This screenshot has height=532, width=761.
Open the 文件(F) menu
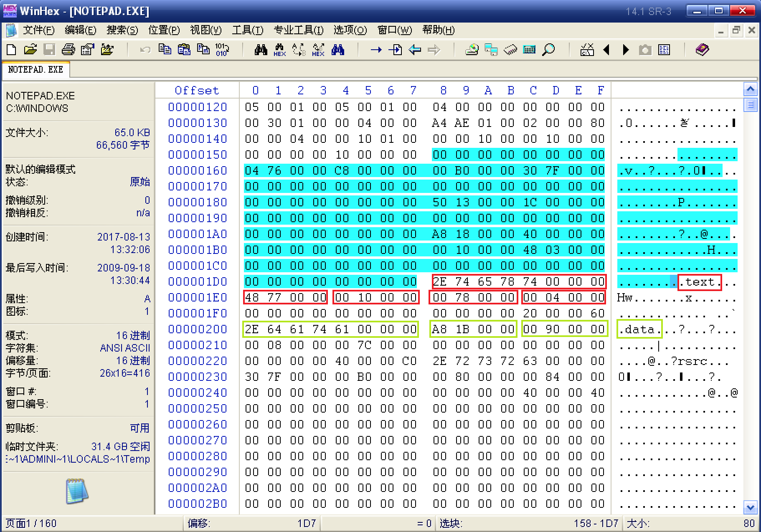[38, 30]
